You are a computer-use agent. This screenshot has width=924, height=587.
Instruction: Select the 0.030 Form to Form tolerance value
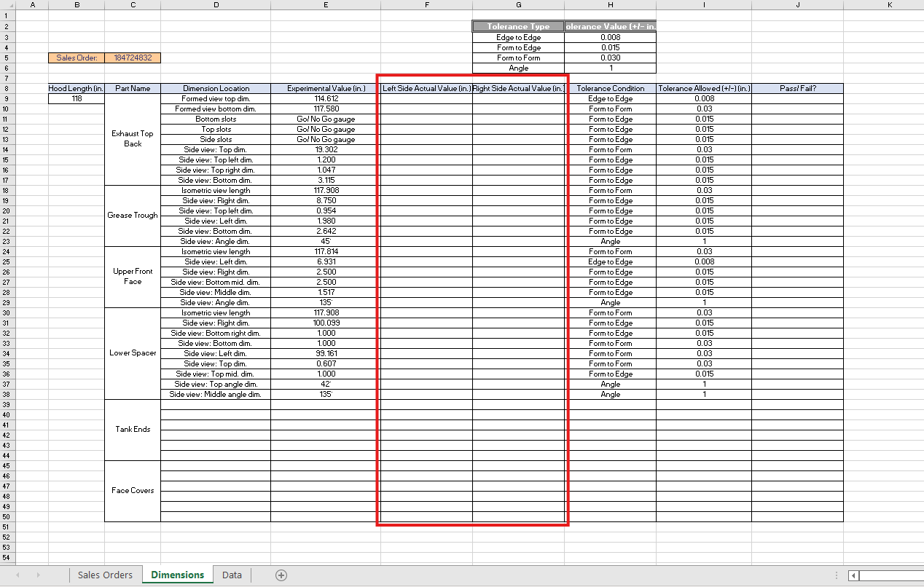[x=610, y=58]
